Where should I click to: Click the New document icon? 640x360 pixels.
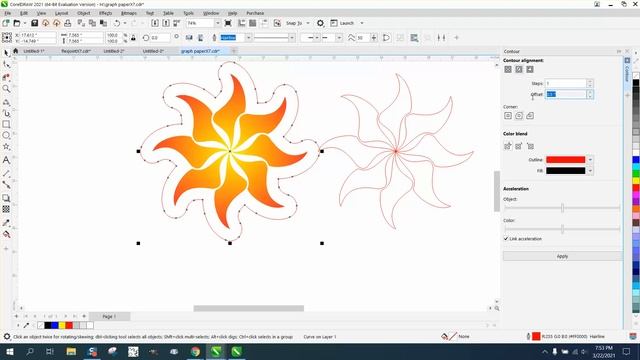click(6, 23)
